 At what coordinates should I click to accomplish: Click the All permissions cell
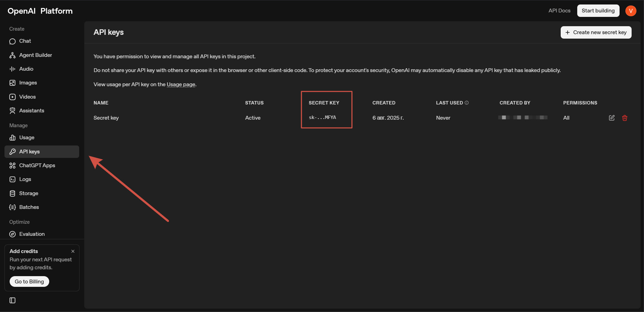566,118
